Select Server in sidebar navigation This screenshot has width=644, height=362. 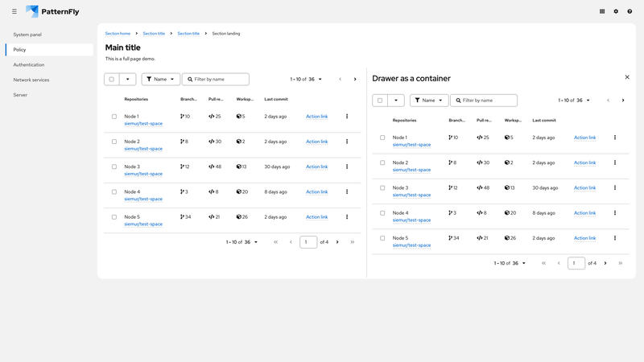coord(49,95)
